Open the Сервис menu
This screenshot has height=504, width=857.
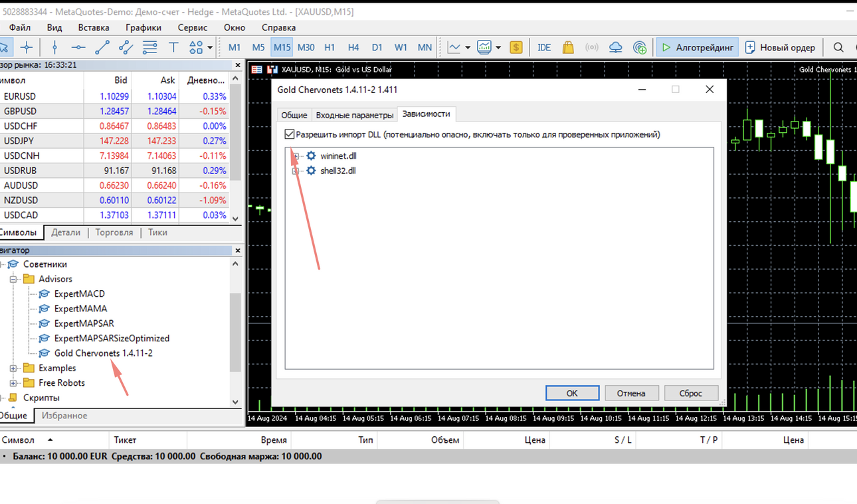(193, 27)
